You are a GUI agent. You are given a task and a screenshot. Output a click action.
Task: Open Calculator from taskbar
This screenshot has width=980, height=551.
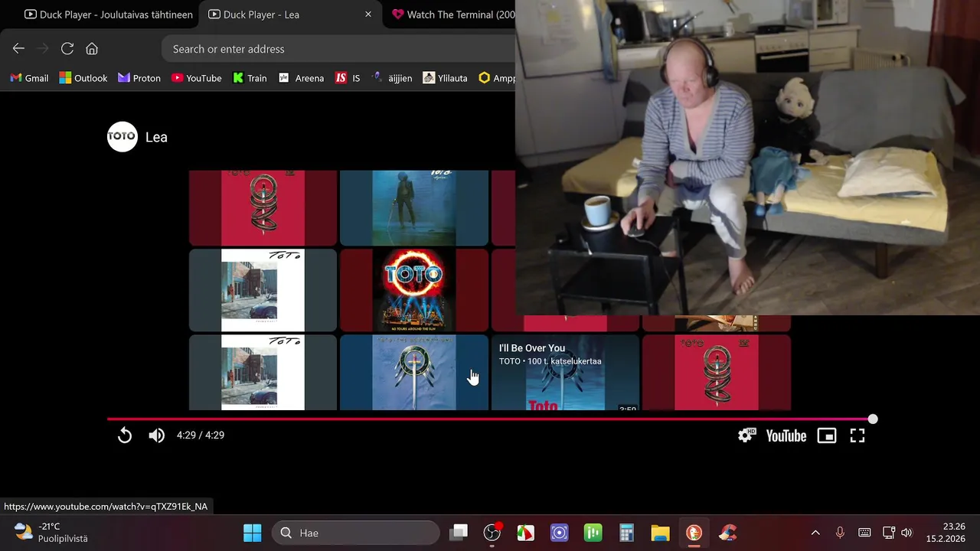click(x=627, y=533)
